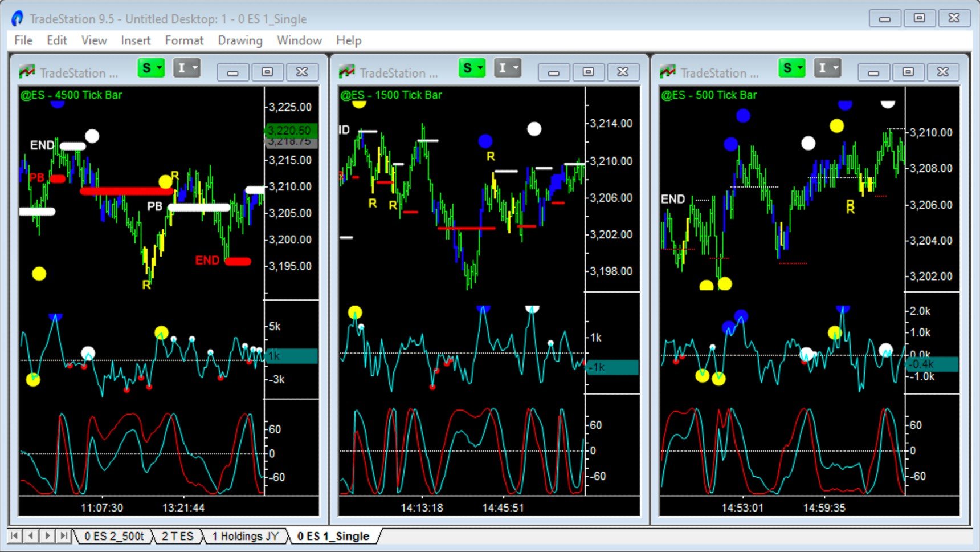Select the 0 ES 1_Single workspace tab
Viewport: 980px width, 552px height.
[x=333, y=536]
